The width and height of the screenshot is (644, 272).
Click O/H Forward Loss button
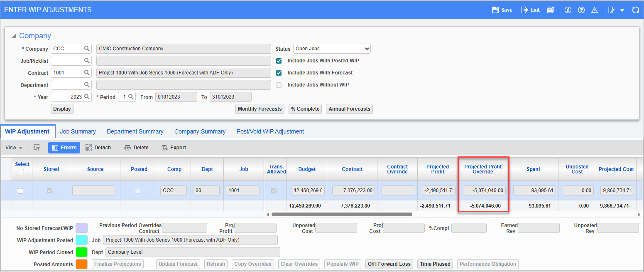(389, 264)
